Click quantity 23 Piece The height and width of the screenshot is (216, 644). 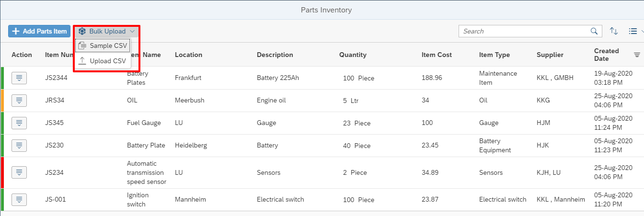coord(356,123)
